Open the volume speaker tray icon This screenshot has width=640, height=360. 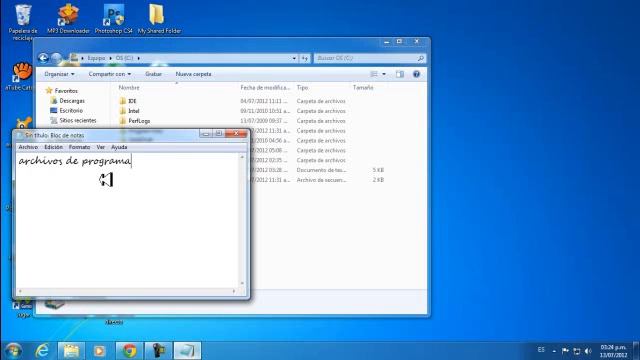point(588,351)
